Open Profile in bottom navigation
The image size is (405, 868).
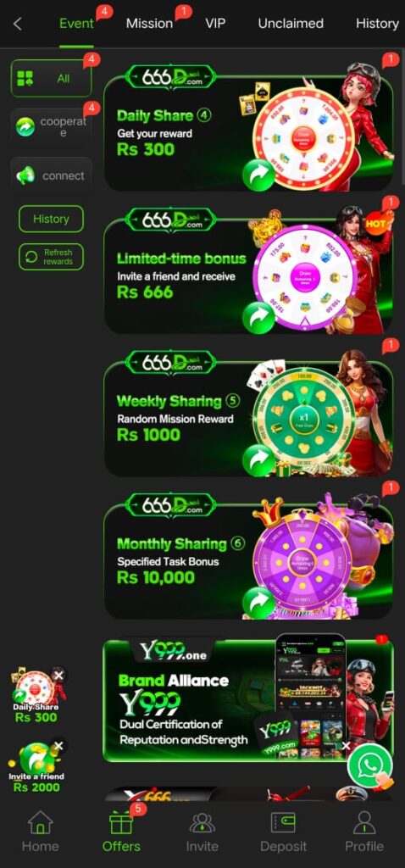point(364,832)
